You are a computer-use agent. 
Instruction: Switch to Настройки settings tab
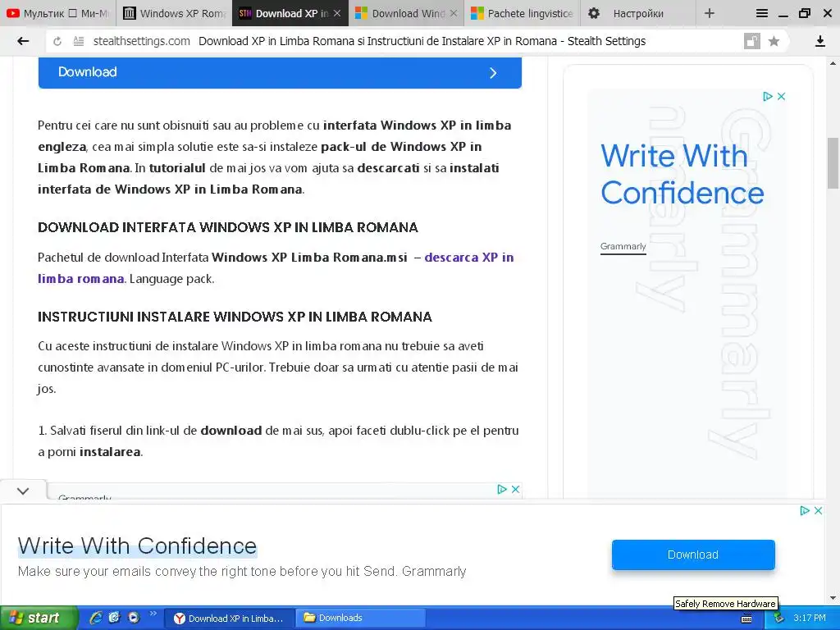638,13
